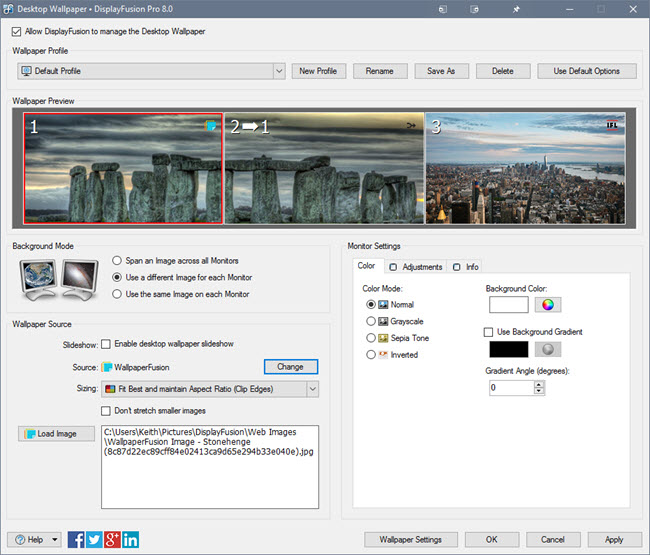Click the Gradient Angle value field
Viewport: 650px width, 555px height.
pos(512,388)
